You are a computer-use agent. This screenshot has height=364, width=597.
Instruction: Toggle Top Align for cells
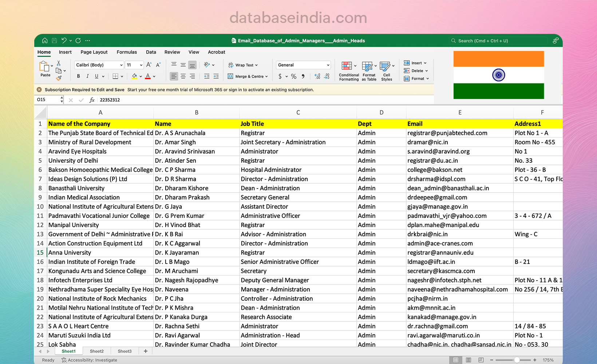pyautogui.click(x=174, y=65)
